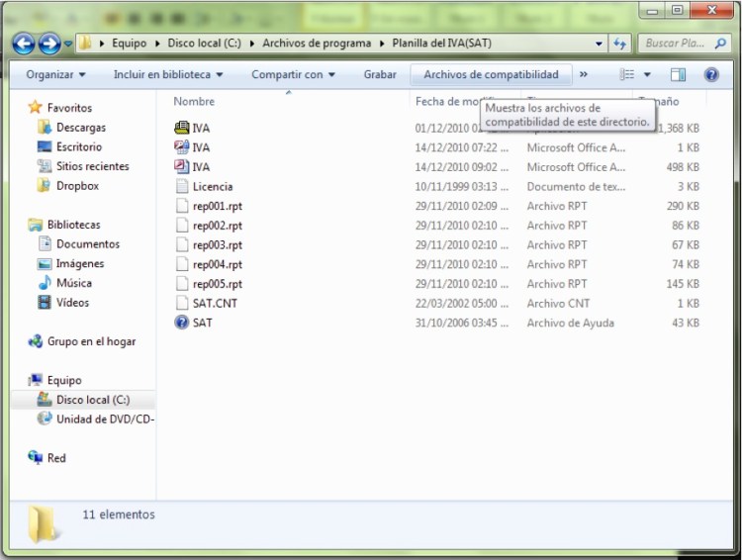Click Archivos de programa in the address breadcrumb
Viewport: 742px width, 560px height.
(317, 44)
